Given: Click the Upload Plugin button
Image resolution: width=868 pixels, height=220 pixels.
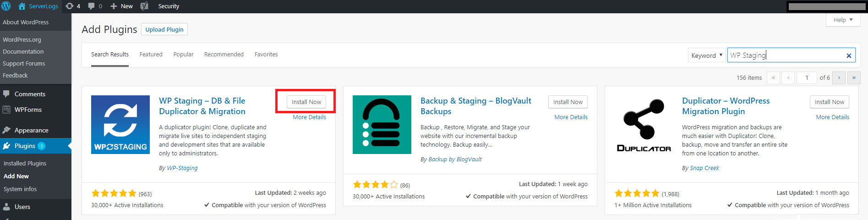Looking at the screenshot, I should pyautogui.click(x=164, y=29).
